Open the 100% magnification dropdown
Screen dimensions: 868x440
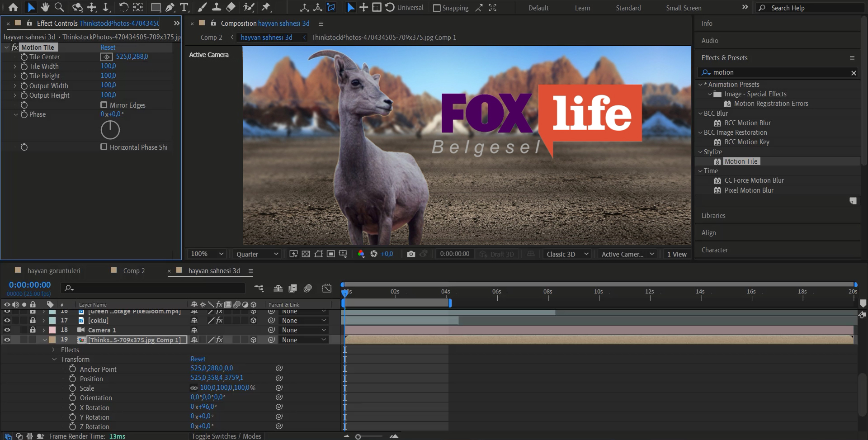coord(207,254)
